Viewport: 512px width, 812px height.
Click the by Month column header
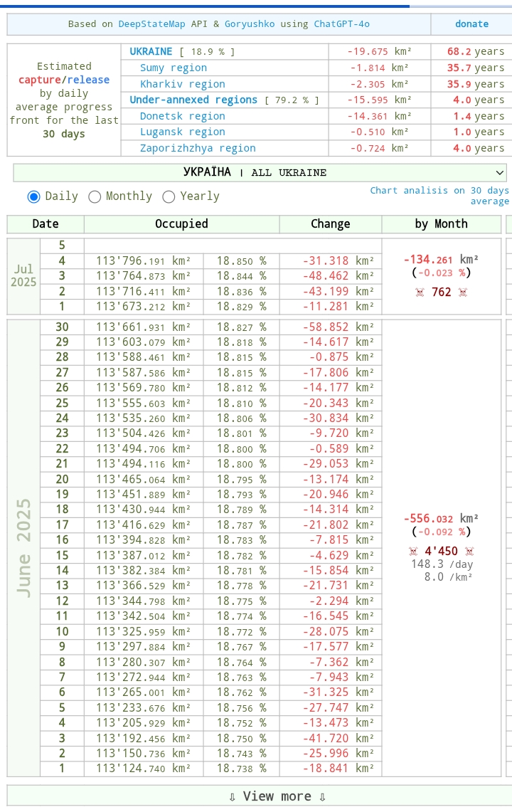click(441, 224)
